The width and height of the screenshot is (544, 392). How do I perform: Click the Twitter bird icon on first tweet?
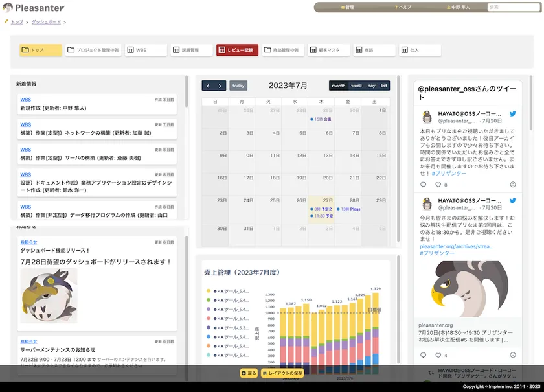(513, 114)
